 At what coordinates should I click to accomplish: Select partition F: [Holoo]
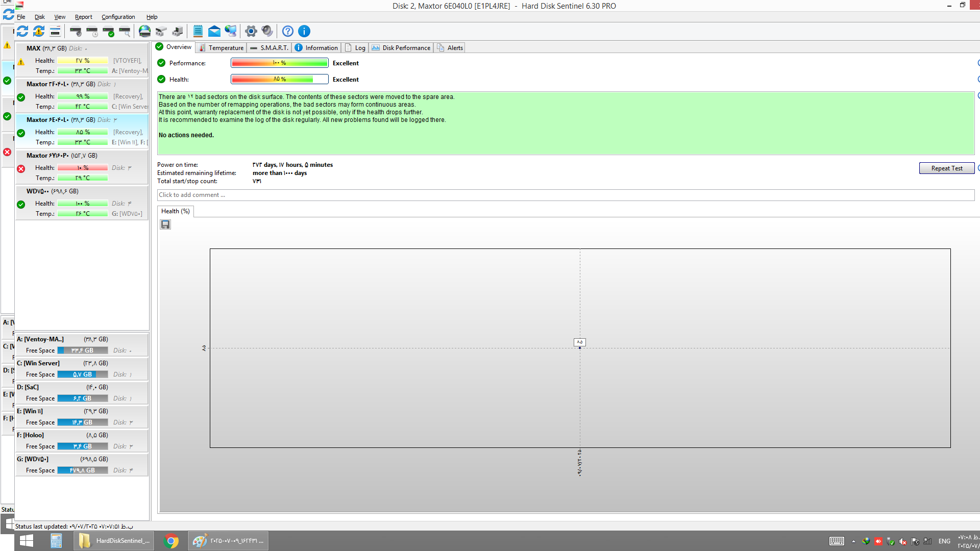click(82, 440)
